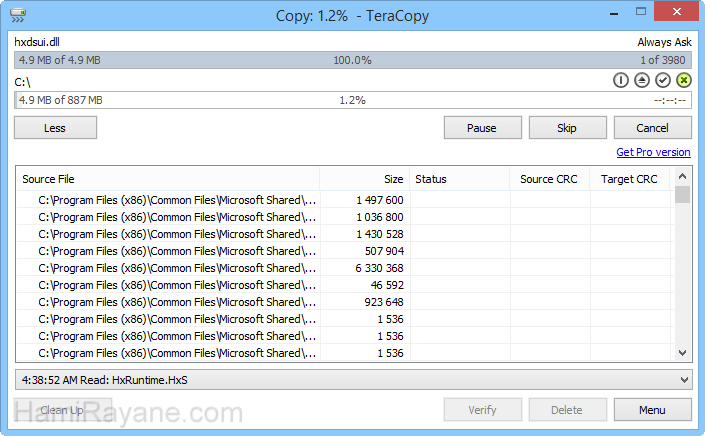Screen dimensions: 705x436
Task: Select the file row sized 1 036 800
Action: (x=345, y=217)
